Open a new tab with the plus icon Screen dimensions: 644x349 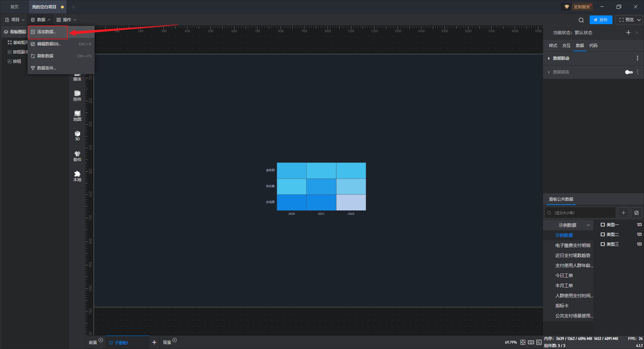point(73,7)
